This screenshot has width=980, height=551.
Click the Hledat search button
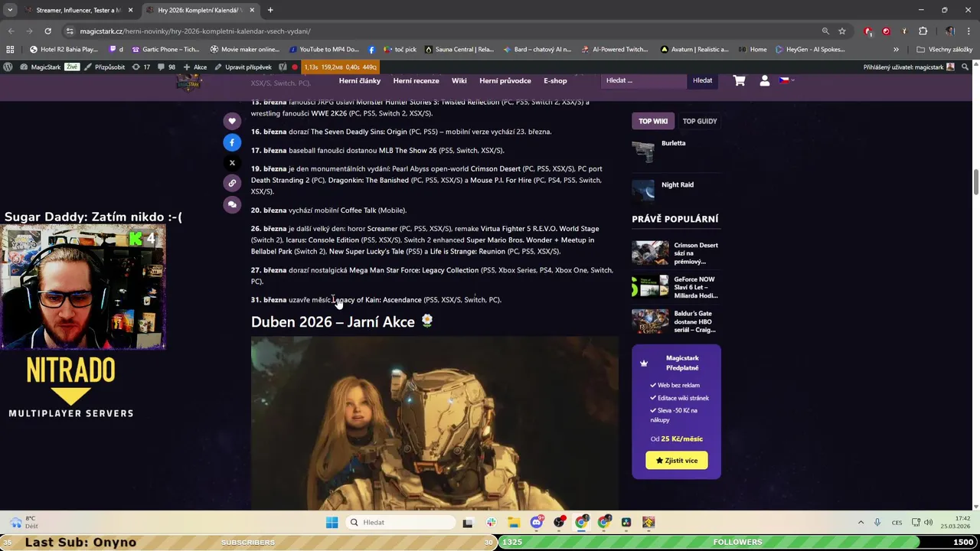coord(702,80)
